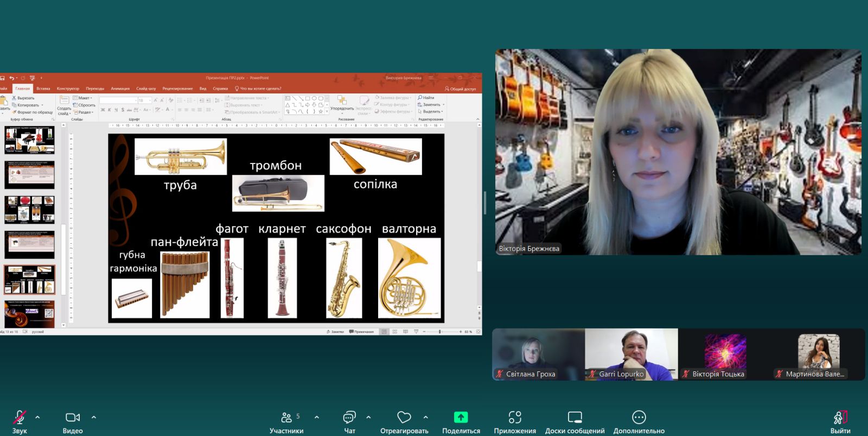868x436 pixels.
Task: Adjust the PowerPoint zoom slider
Action: pos(440,331)
